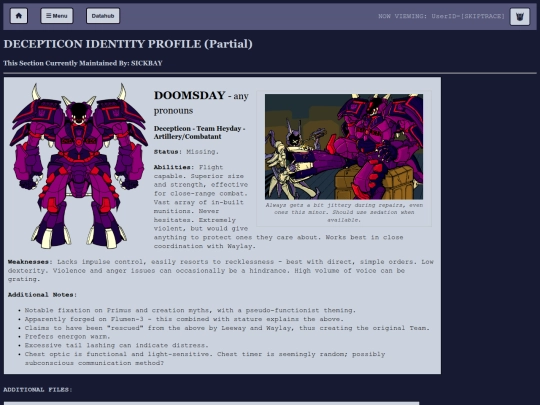
Task: Open Doomsday full-body character portrait
Action: tap(79, 166)
